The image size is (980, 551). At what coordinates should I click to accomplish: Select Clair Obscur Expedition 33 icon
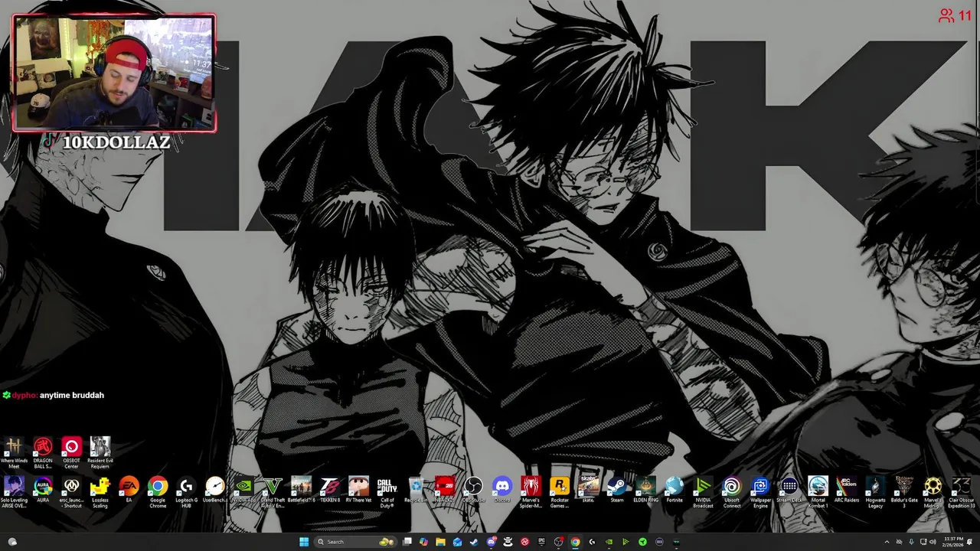[962, 492]
